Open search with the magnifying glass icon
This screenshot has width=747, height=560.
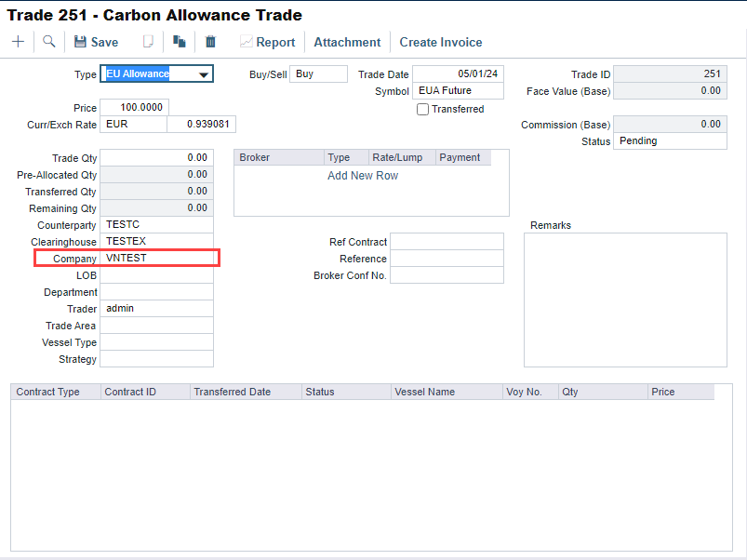coord(48,42)
